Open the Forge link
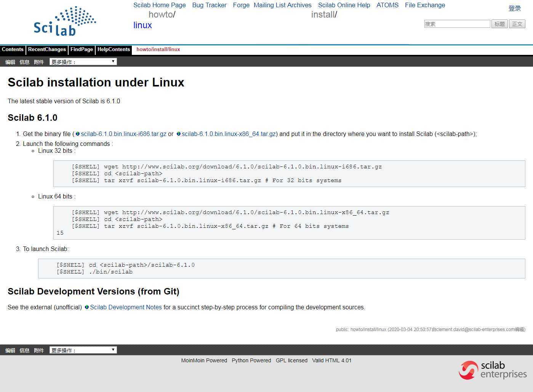This screenshot has height=392, width=533. pyautogui.click(x=241, y=5)
